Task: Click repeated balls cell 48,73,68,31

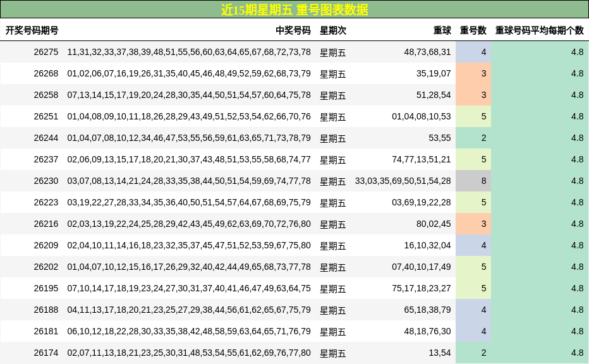Action: click(x=427, y=52)
